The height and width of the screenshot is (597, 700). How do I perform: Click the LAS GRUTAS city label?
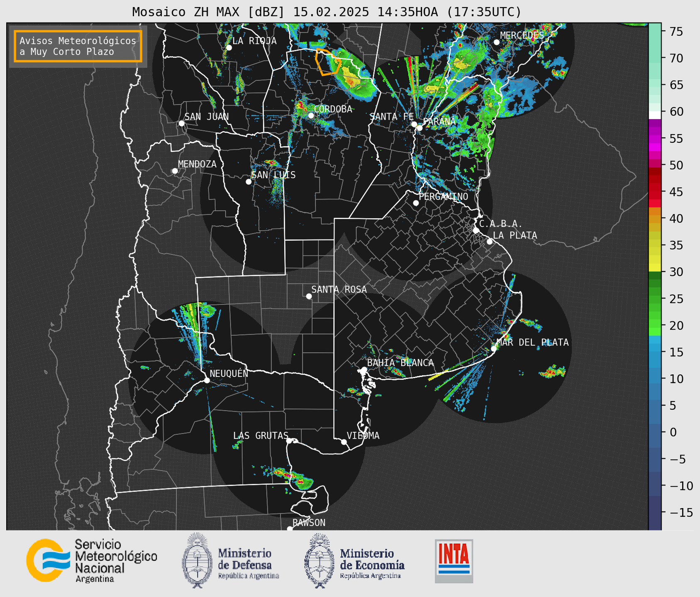261,436
